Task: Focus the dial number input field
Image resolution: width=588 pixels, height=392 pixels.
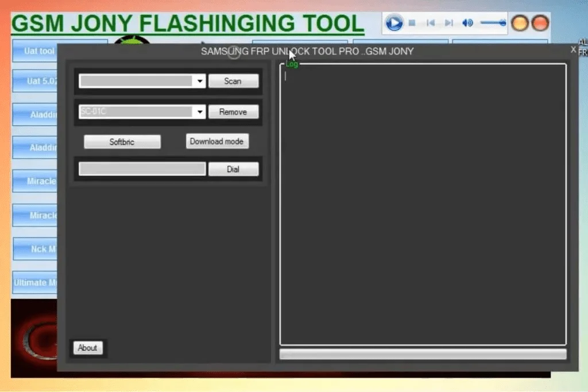Action: click(x=142, y=169)
